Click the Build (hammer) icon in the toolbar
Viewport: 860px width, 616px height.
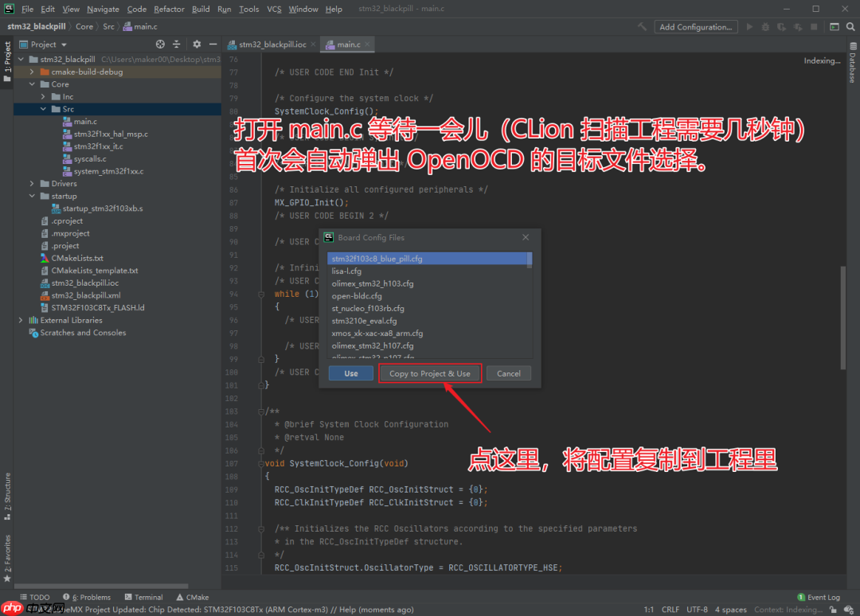coord(641,26)
